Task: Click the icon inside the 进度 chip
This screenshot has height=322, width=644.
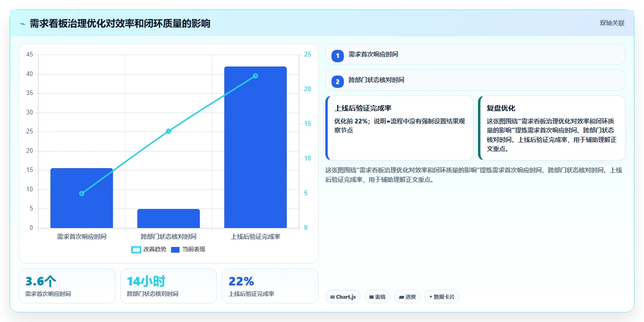Action: 401,297
